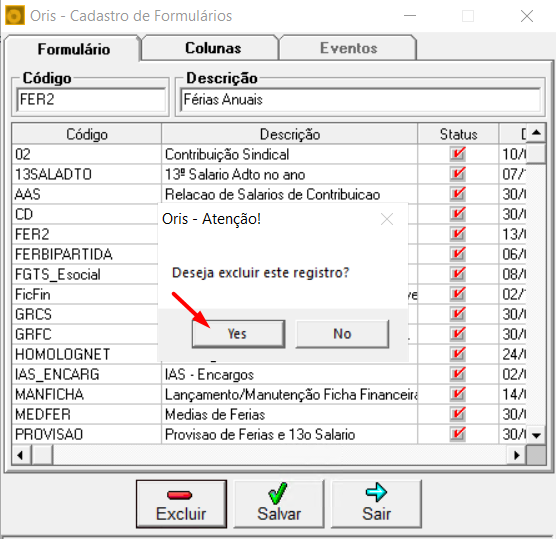Toggle Status checkbox for CD row
Viewport: 556px width, 539px height.
coord(457,214)
